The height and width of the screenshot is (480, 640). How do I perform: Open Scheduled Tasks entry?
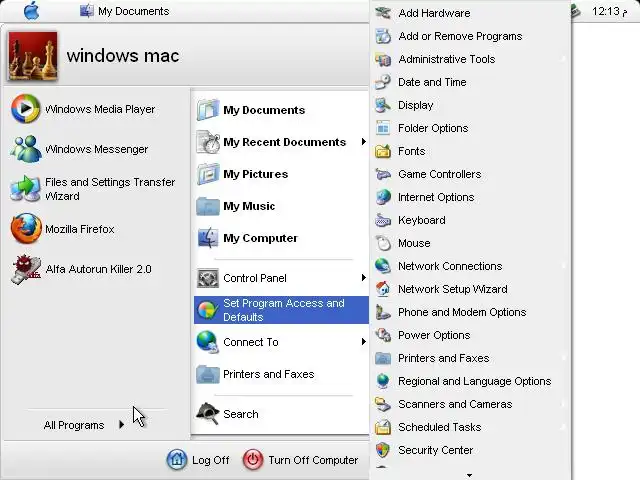[x=470, y=427]
